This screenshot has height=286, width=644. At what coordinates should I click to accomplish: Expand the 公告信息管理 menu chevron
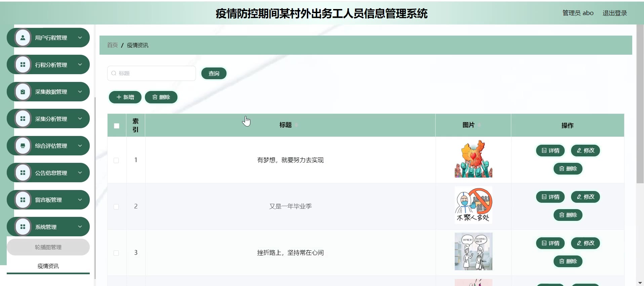(80, 173)
